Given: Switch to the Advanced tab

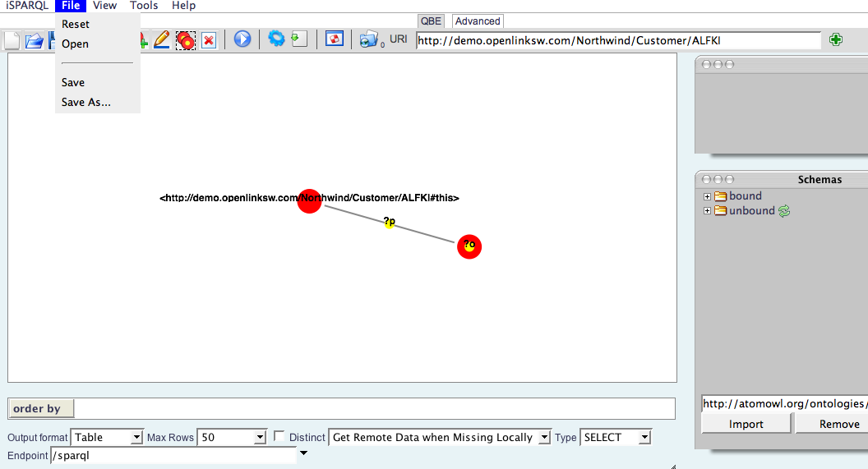Looking at the screenshot, I should [478, 21].
